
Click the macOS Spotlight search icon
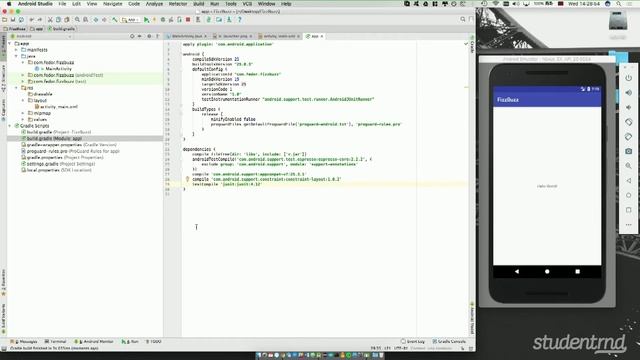(x=619, y=4)
